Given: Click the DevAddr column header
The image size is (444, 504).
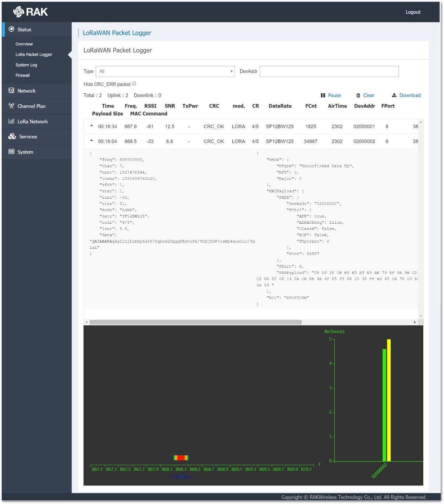Looking at the screenshot, I should [x=364, y=106].
